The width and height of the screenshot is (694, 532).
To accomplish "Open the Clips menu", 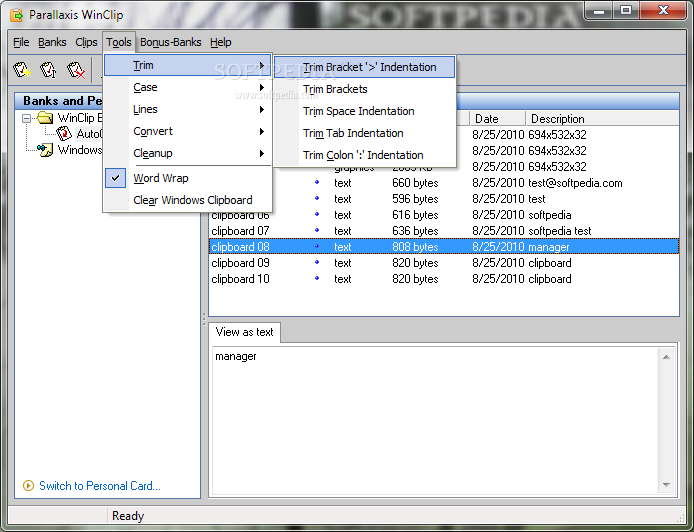I will [86, 42].
